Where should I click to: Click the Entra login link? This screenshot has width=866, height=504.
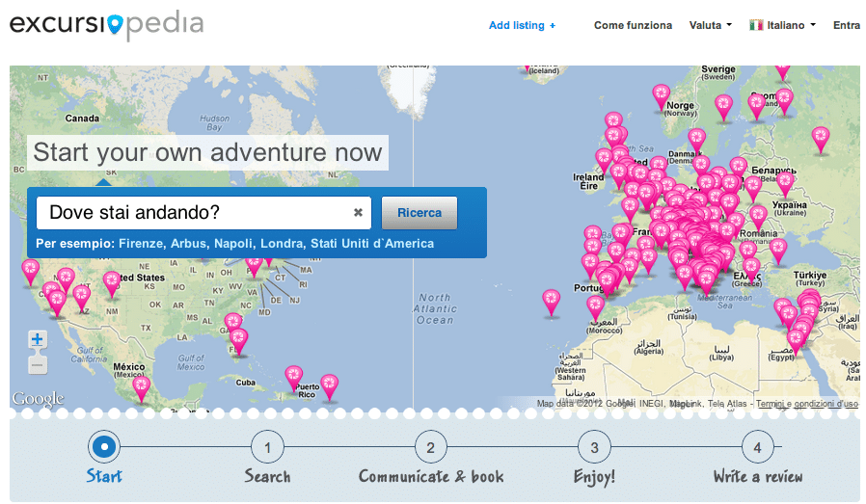coord(847,25)
